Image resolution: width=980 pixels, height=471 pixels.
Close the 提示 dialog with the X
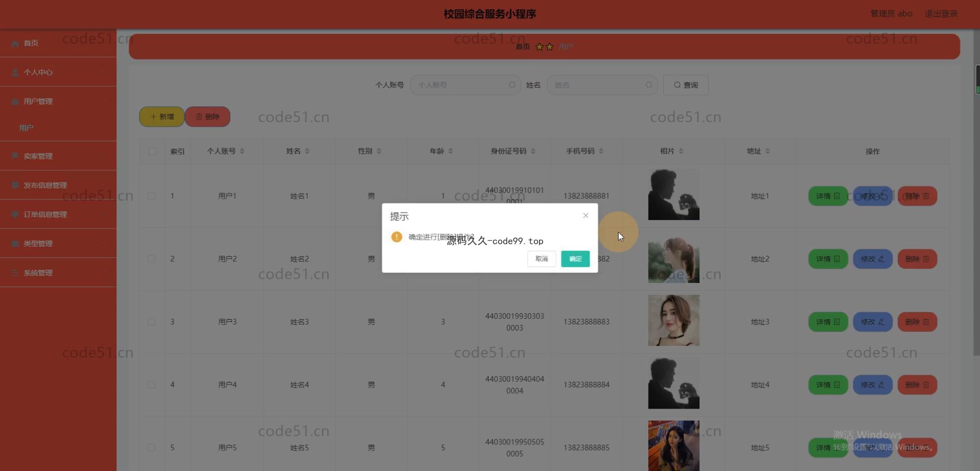[586, 216]
